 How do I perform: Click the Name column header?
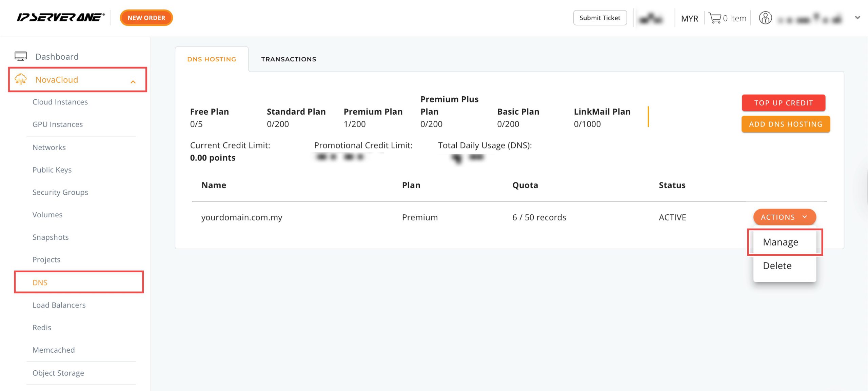[214, 185]
